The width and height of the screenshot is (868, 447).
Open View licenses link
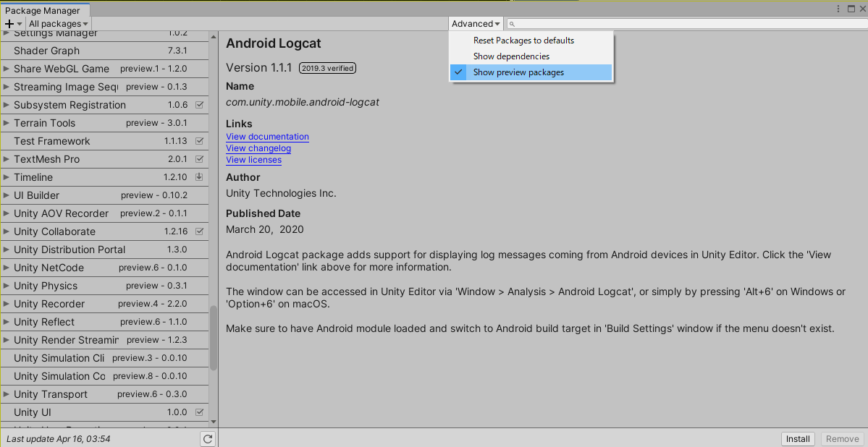pos(253,160)
